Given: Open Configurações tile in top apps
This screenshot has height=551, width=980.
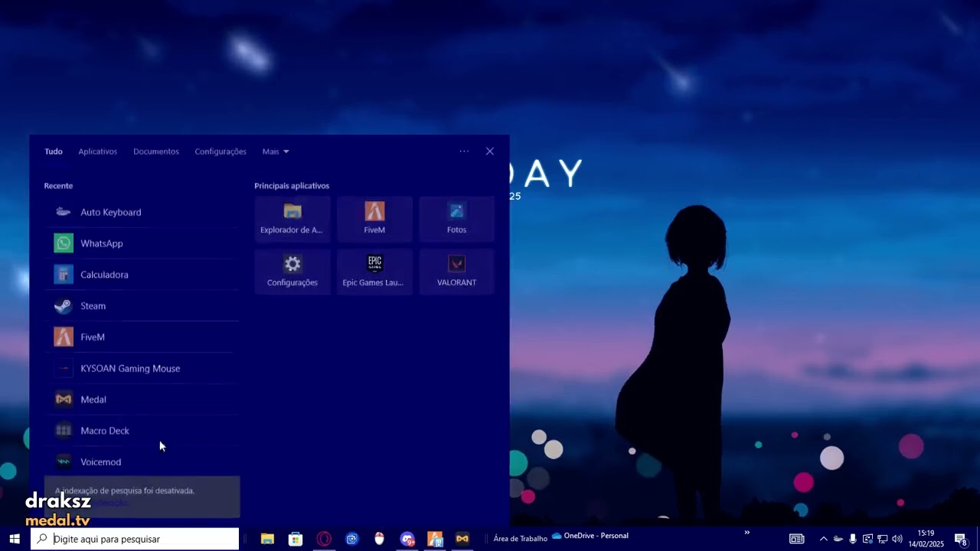Looking at the screenshot, I should pyautogui.click(x=292, y=272).
